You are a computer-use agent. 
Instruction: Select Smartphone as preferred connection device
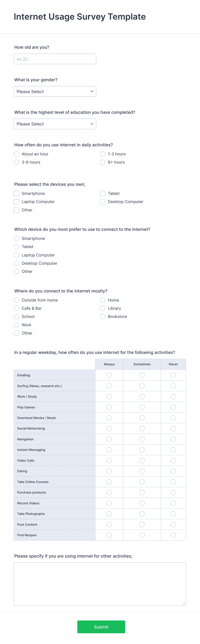(x=17, y=239)
